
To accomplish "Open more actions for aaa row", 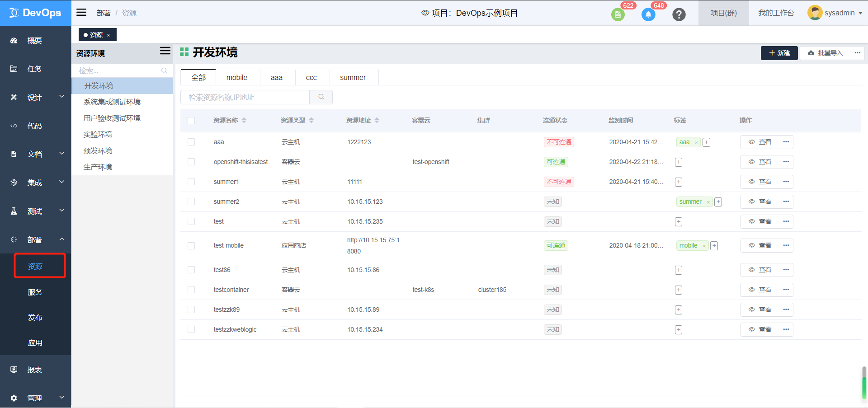I will (786, 142).
